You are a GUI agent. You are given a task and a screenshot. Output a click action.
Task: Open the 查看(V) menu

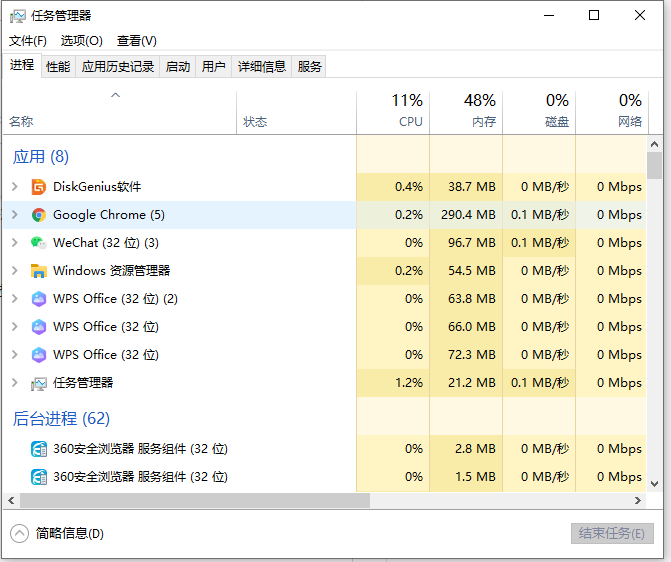136,41
